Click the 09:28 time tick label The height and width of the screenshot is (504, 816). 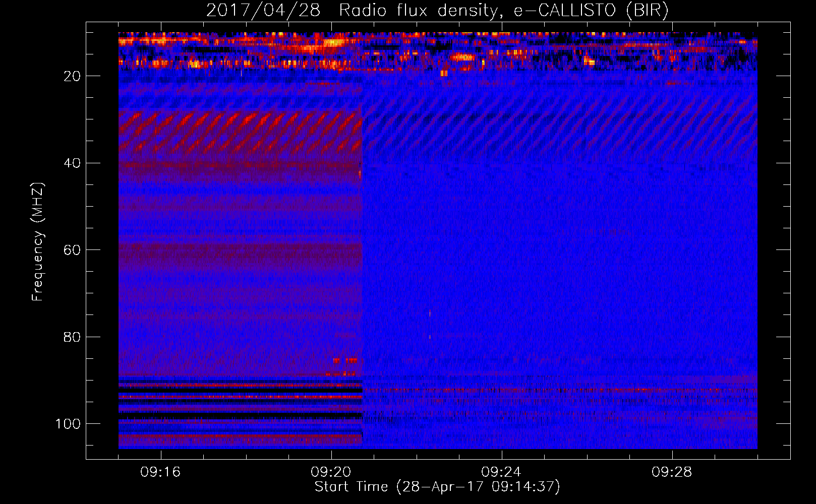tap(672, 472)
